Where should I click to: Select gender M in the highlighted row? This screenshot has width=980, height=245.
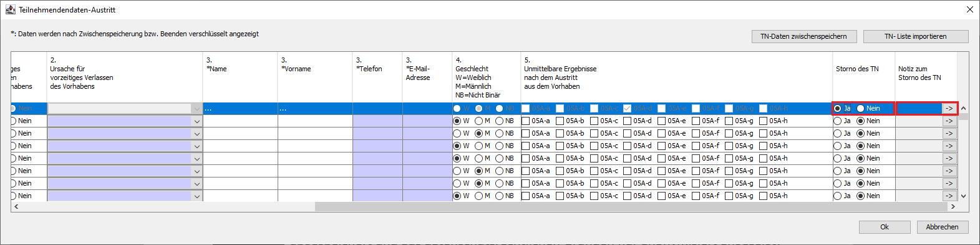(x=478, y=108)
